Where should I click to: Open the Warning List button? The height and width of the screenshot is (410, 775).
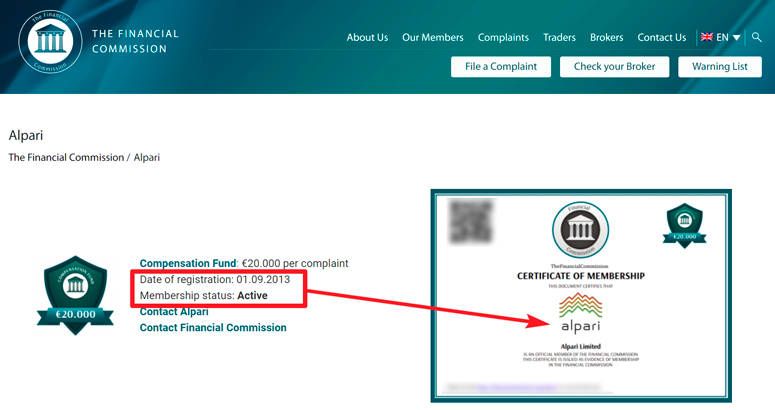click(x=720, y=67)
